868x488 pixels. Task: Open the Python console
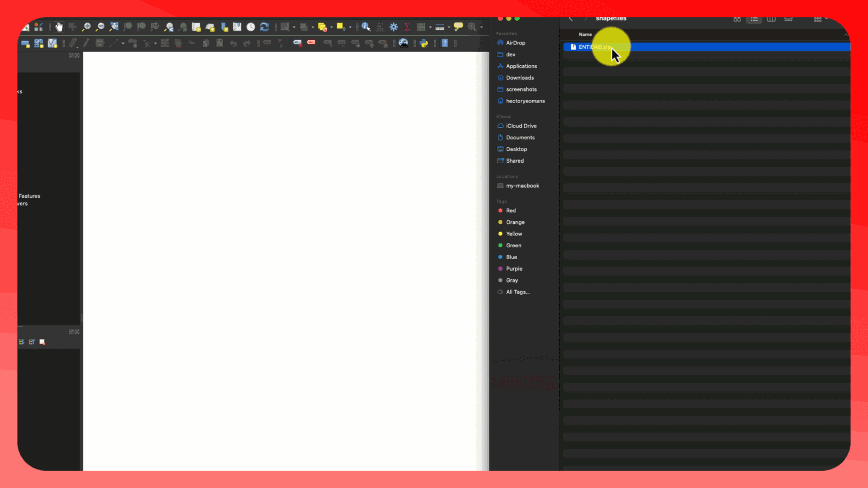[x=424, y=43]
